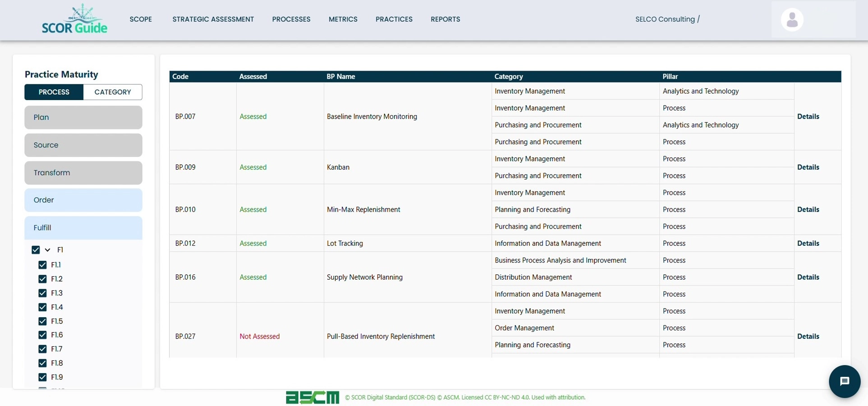Toggle the F1.7 checkbox
The width and height of the screenshot is (868, 406).
tap(43, 349)
